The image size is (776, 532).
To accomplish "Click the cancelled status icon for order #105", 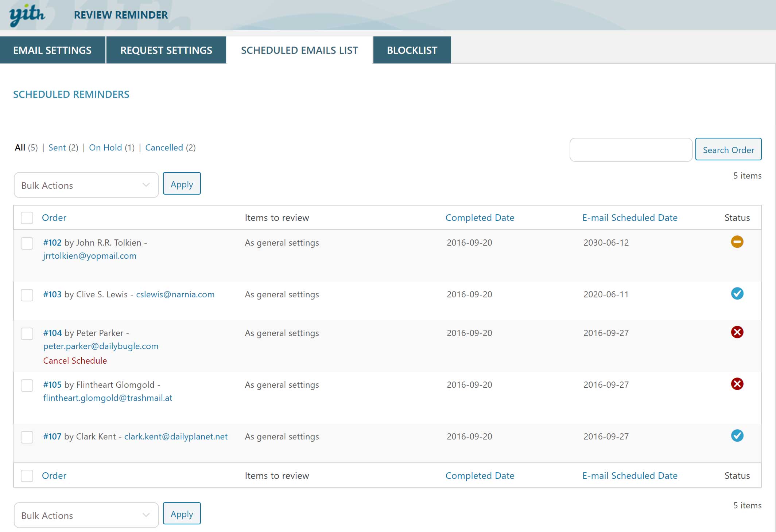I will 737,384.
